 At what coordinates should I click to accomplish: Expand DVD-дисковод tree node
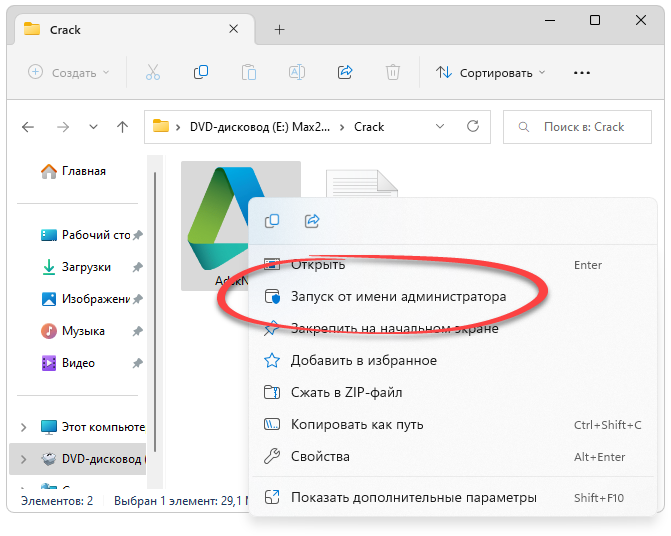[x=24, y=459]
